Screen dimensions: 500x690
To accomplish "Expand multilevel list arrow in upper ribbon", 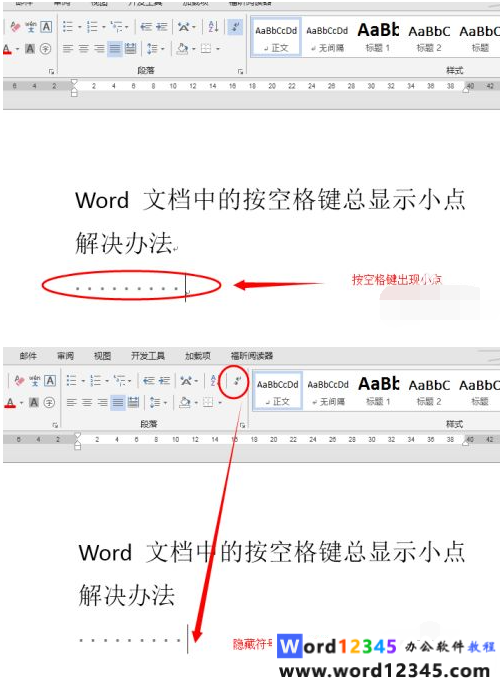I will [127, 27].
